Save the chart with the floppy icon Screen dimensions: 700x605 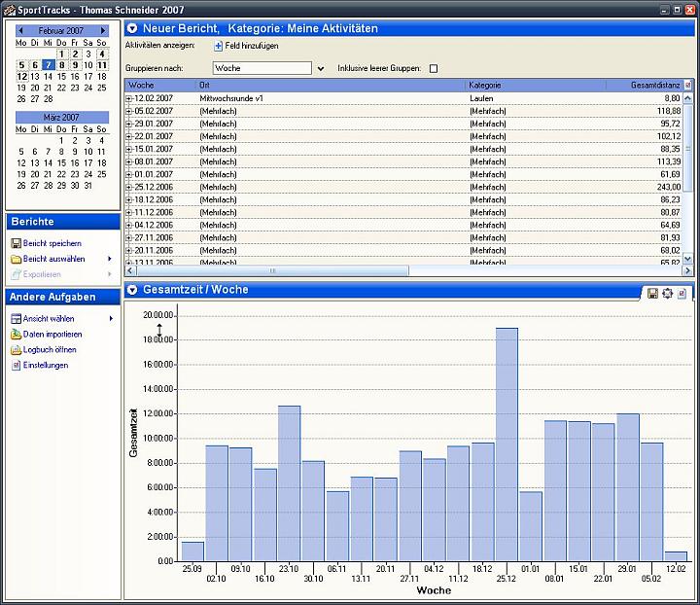pyautogui.click(x=652, y=293)
